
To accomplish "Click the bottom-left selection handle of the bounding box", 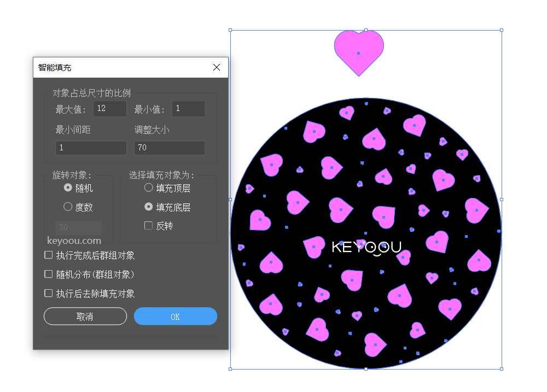I will [230, 369].
